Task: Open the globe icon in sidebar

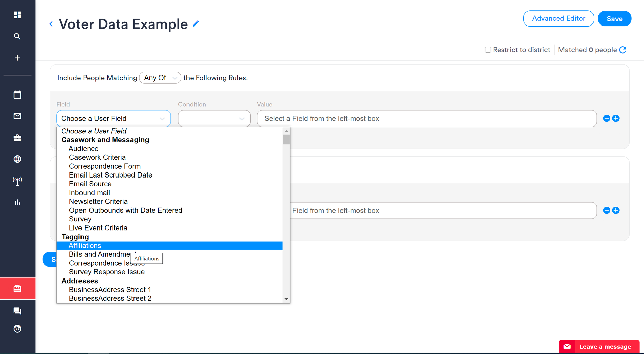Action: pyautogui.click(x=17, y=159)
